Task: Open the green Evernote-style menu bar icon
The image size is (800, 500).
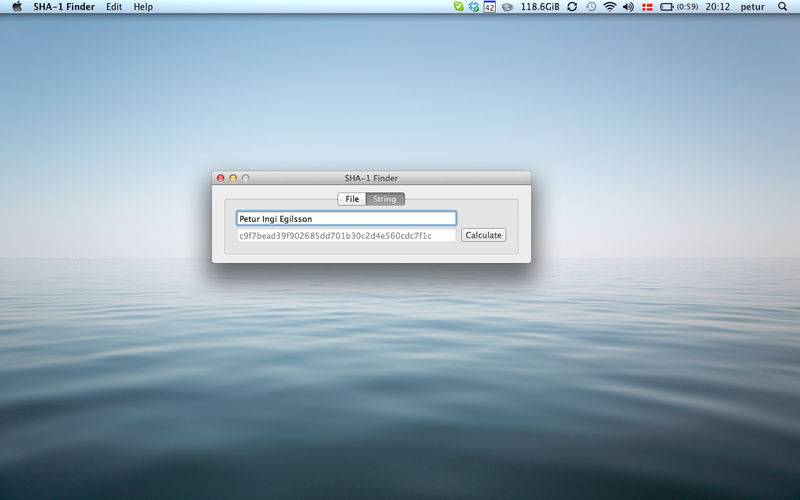Action: pos(459,7)
